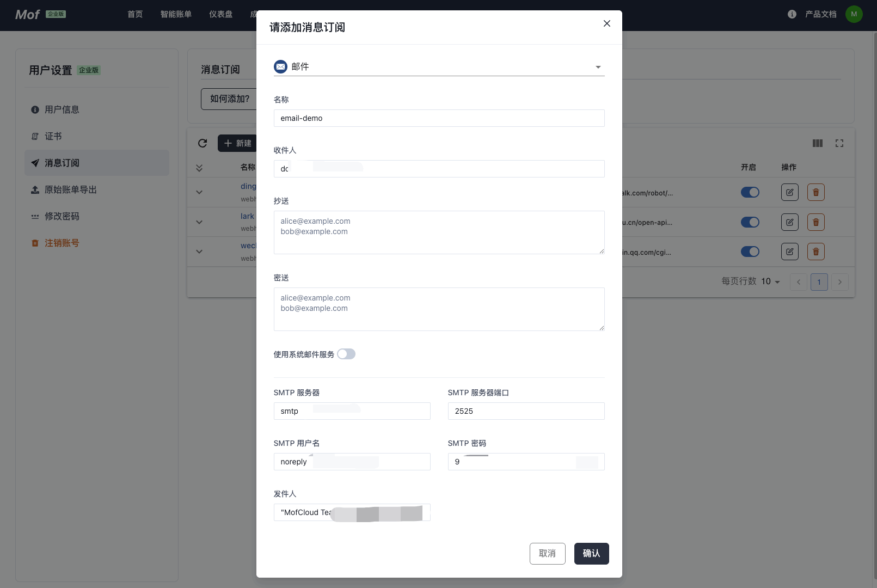Screen dimensions: 877x588
Task: Toggle the alk.com/robot row switch
Action: [x=750, y=192]
